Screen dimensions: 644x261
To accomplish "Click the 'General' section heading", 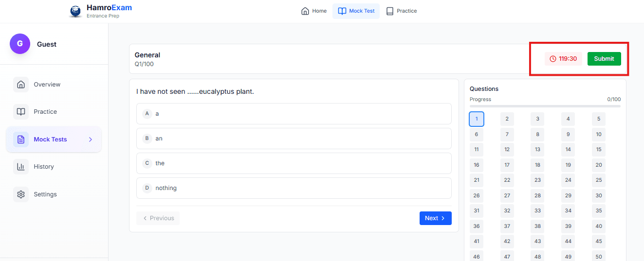I will point(147,55).
